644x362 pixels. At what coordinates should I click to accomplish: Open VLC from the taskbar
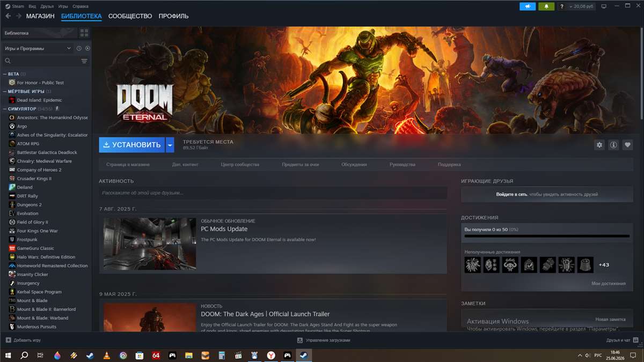[x=106, y=355]
